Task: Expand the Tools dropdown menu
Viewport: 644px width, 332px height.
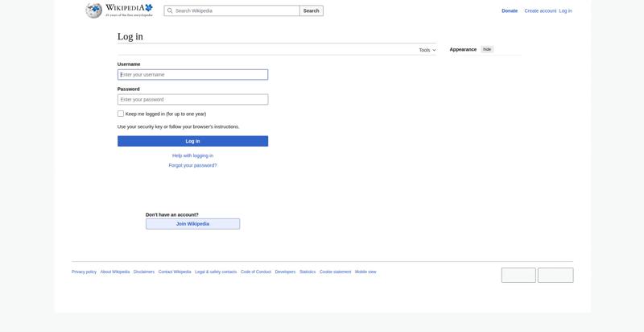Action: point(427,50)
